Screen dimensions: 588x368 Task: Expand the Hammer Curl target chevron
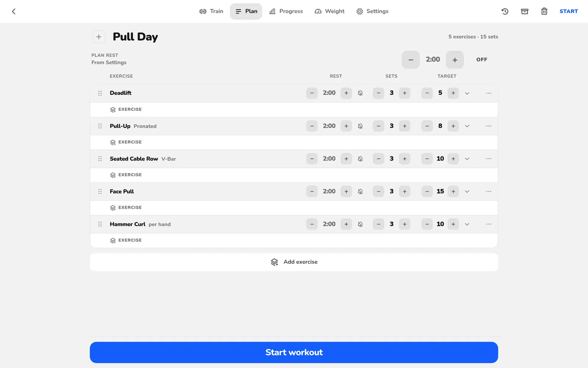tap(467, 224)
